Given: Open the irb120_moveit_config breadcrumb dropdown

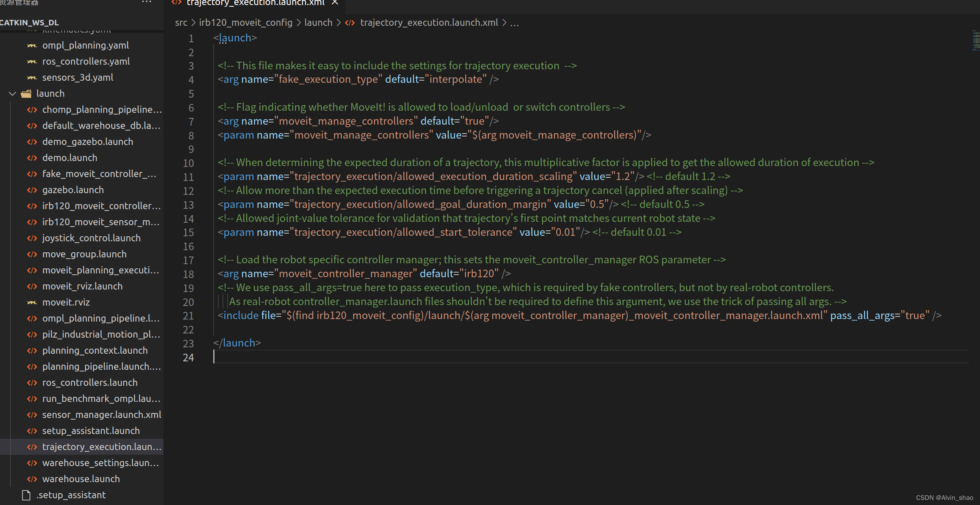Looking at the screenshot, I should 245,23.
